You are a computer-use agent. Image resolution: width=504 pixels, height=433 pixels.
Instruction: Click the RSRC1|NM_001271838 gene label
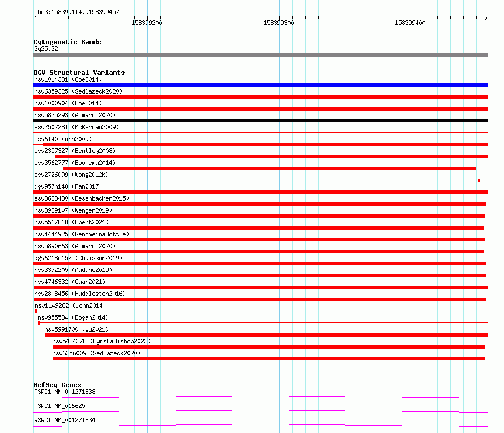[65, 392]
